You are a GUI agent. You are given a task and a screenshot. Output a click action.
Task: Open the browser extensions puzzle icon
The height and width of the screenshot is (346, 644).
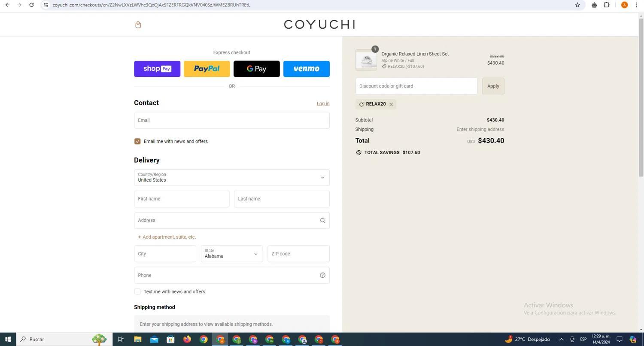pyautogui.click(x=607, y=5)
